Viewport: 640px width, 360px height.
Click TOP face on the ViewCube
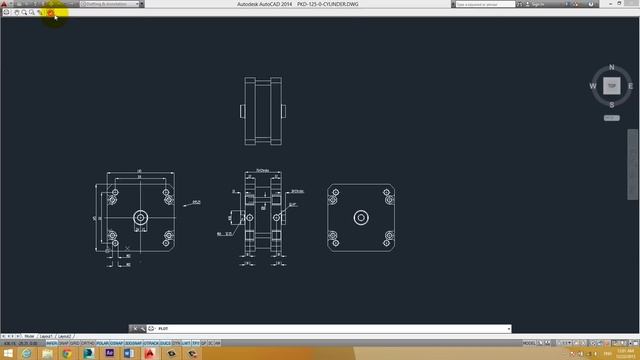pos(611,86)
